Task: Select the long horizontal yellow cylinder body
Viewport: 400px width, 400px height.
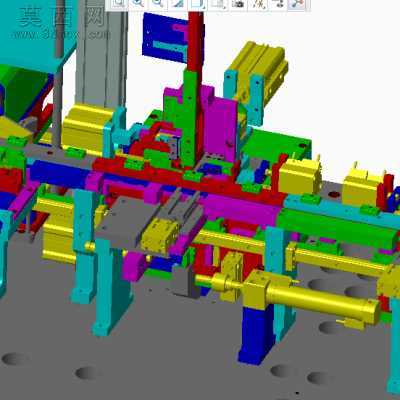Action: click(322, 302)
